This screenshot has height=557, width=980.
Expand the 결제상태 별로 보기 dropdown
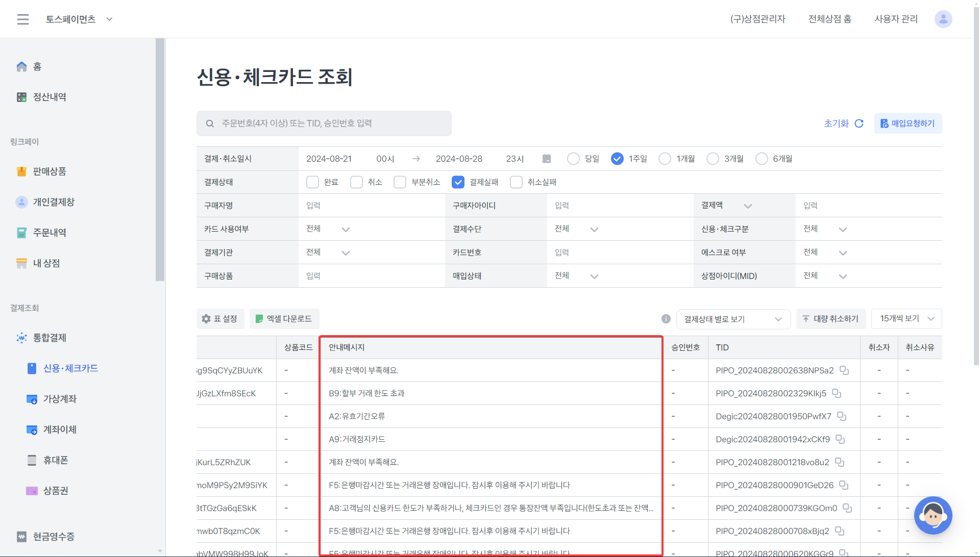coord(733,319)
